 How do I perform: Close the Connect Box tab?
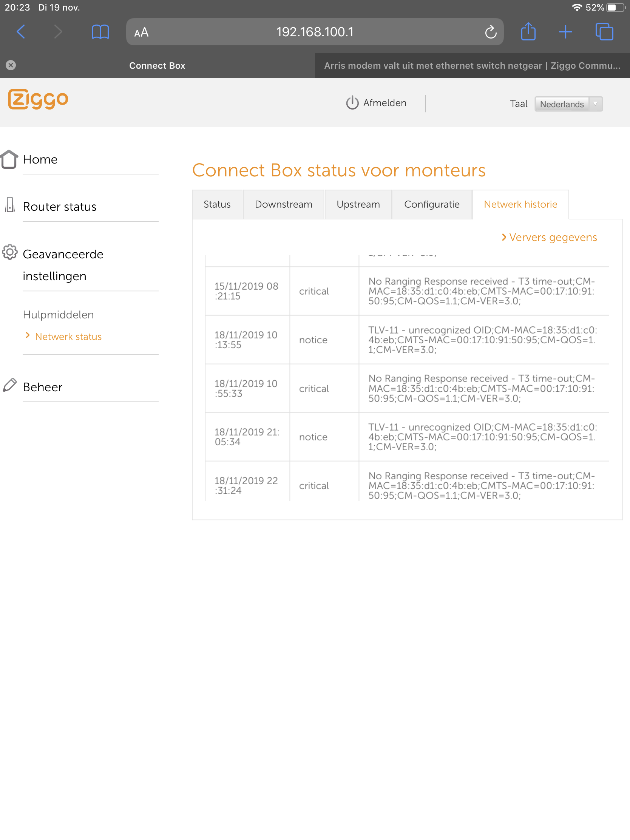(x=11, y=65)
